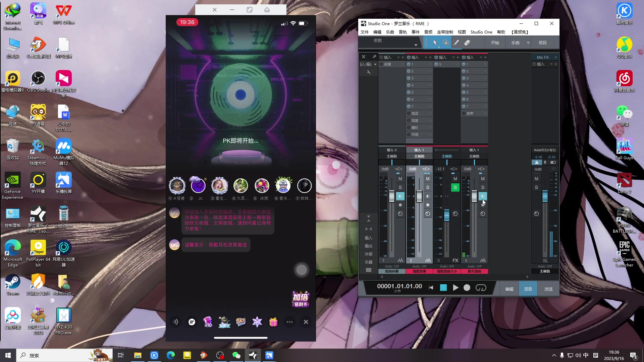Open the Steam desktop shortcut
The height and width of the screenshot is (362, 644).
click(13, 285)
